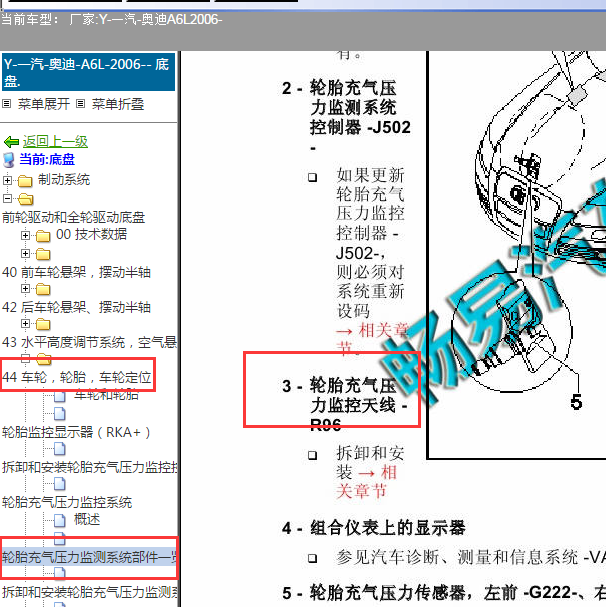This screenshot has height=607, width=606.
Task: Click heading 4 - 组合仪表上的显示器
Action: click(374, 528)
